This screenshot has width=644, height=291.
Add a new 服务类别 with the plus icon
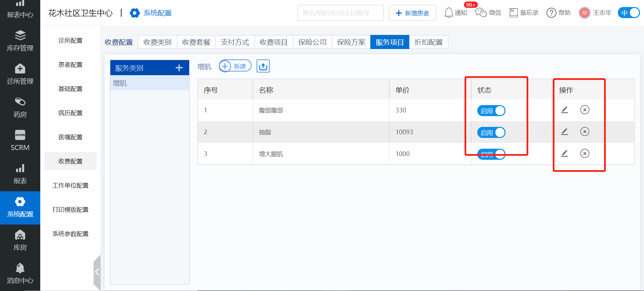(x=179, y=68)
